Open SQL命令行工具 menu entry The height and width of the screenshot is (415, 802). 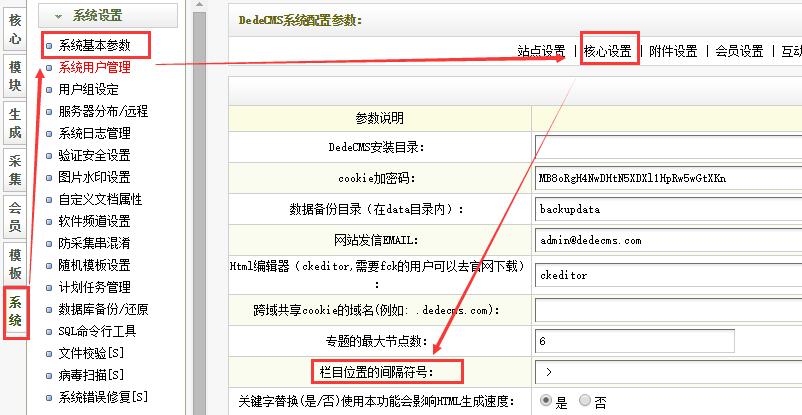tap(97, 331)
